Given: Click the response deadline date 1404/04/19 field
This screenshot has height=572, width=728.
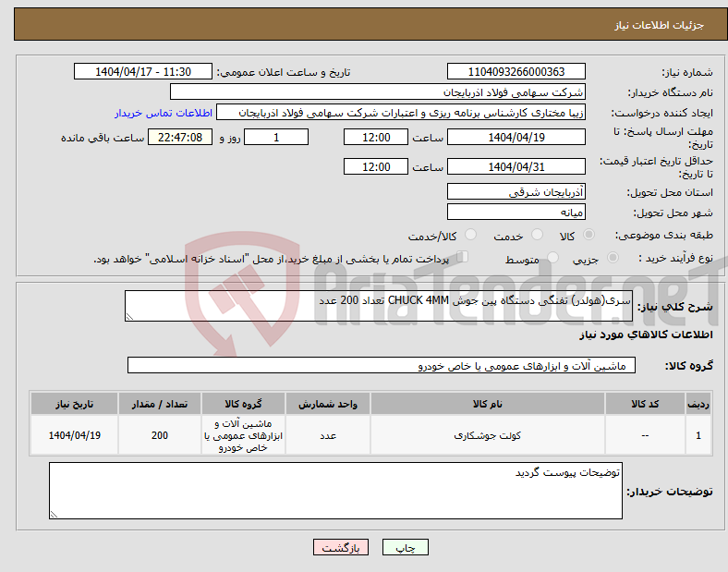Looking at the screenshot, I should pos(516,137).
